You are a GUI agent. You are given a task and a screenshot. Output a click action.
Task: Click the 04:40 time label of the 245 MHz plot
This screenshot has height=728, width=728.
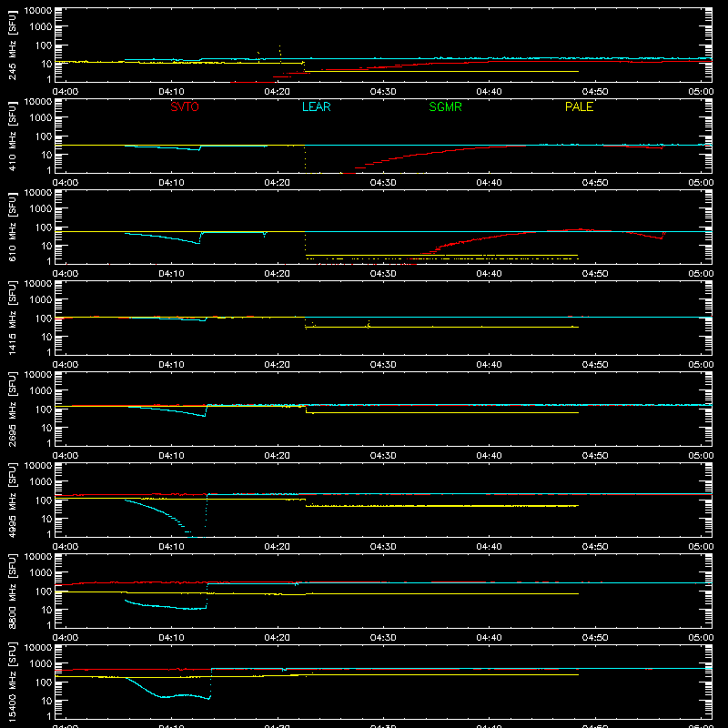coord(489,92)
